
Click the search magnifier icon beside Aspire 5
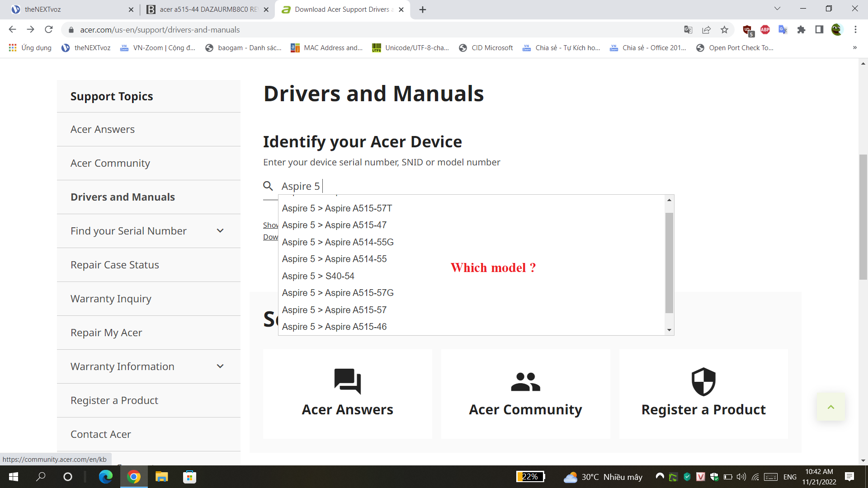[x=268, y=186]
